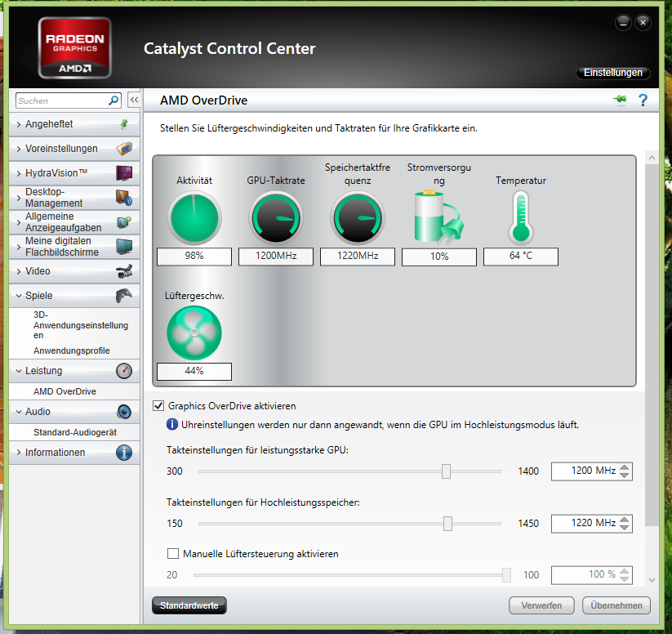Expand Allgemeine Anzeigeaufgaben section

pos(19,222)
